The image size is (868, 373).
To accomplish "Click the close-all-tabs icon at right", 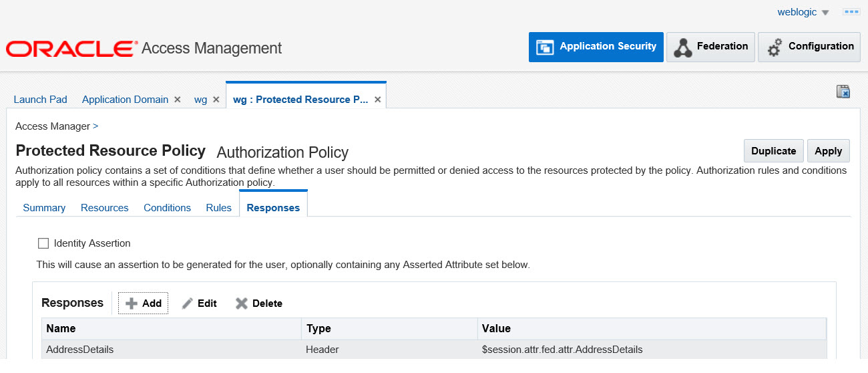I will [843, 92].
